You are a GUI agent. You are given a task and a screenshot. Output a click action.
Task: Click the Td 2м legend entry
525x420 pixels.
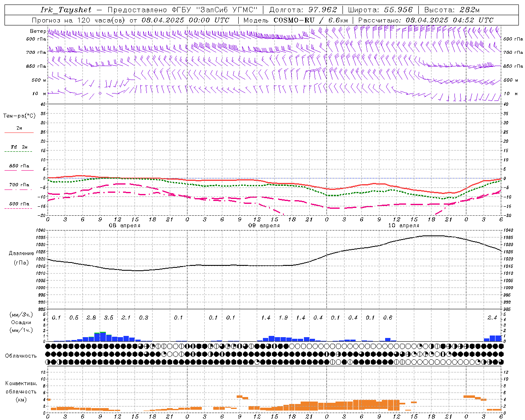pyautogui.click(x=19, y=147)
